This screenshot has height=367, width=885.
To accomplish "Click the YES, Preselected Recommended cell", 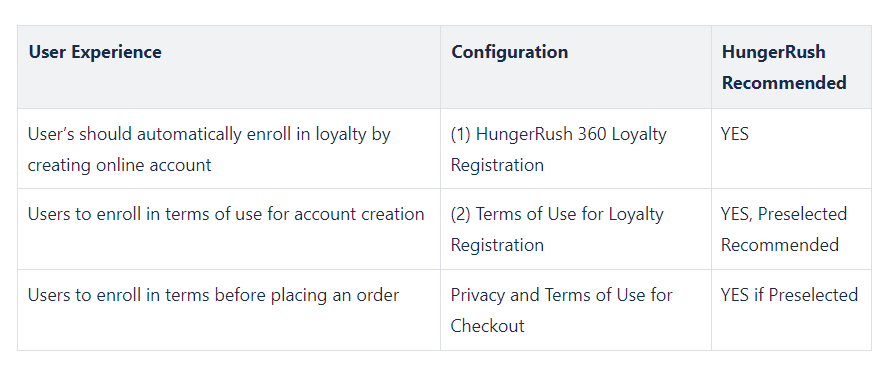I will click(x=791, y=229).
